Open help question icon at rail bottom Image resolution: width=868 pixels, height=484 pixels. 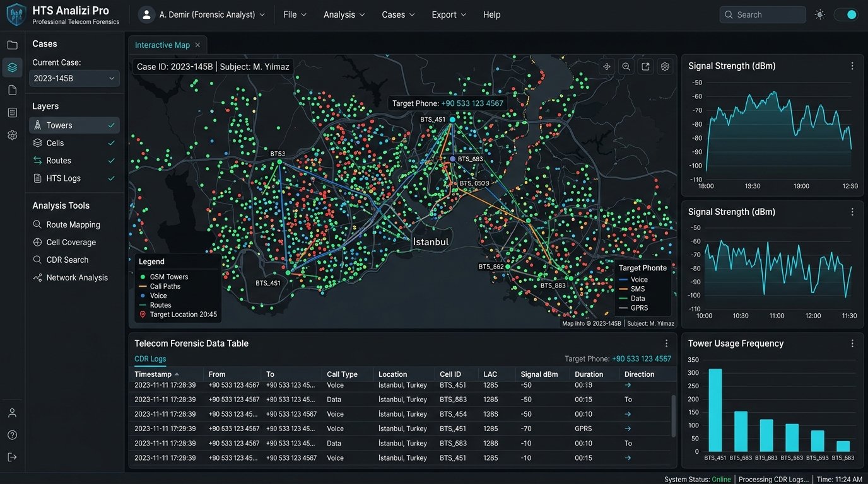tap(12, 435)
